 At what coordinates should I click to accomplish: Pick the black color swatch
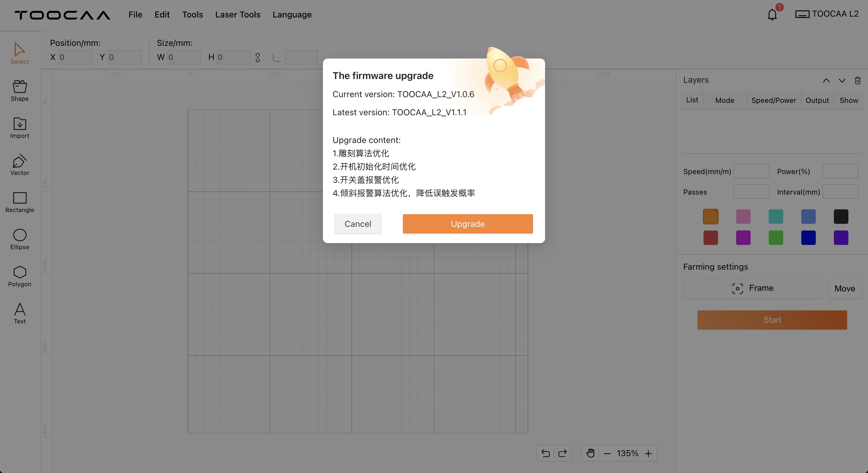pyautogui.click(x=841, y=217)
